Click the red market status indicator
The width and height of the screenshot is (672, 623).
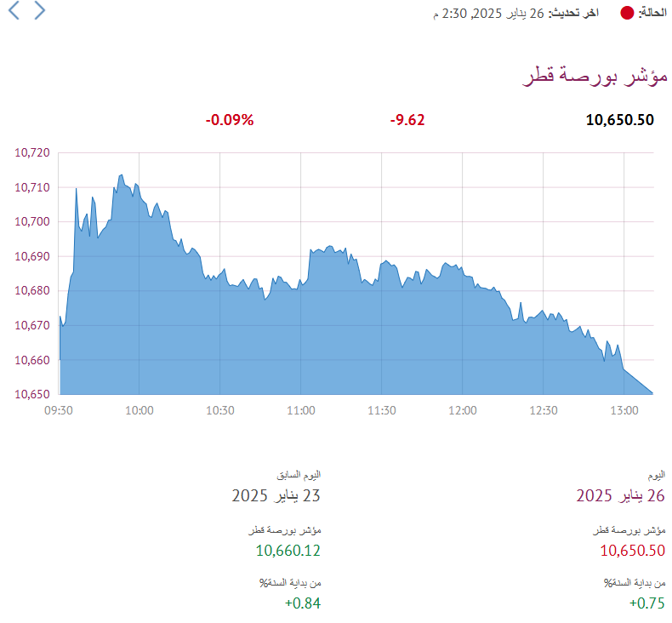(x=627, y=13)
